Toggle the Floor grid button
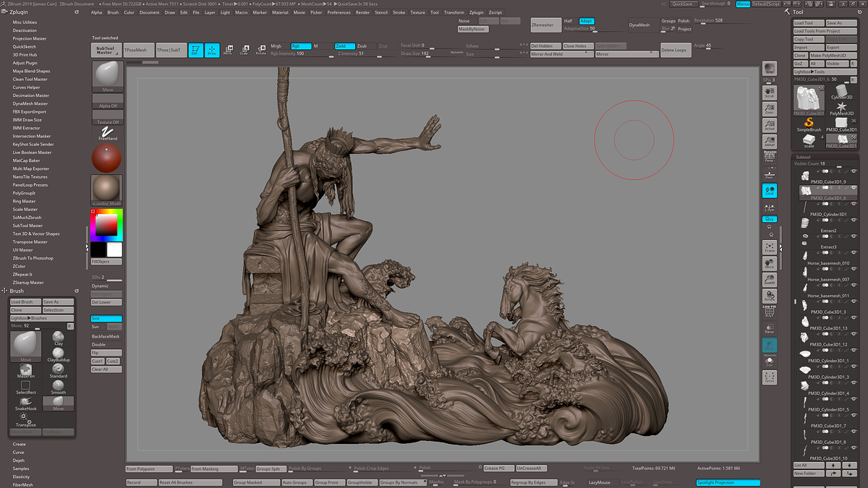 (x=770, y=173)
